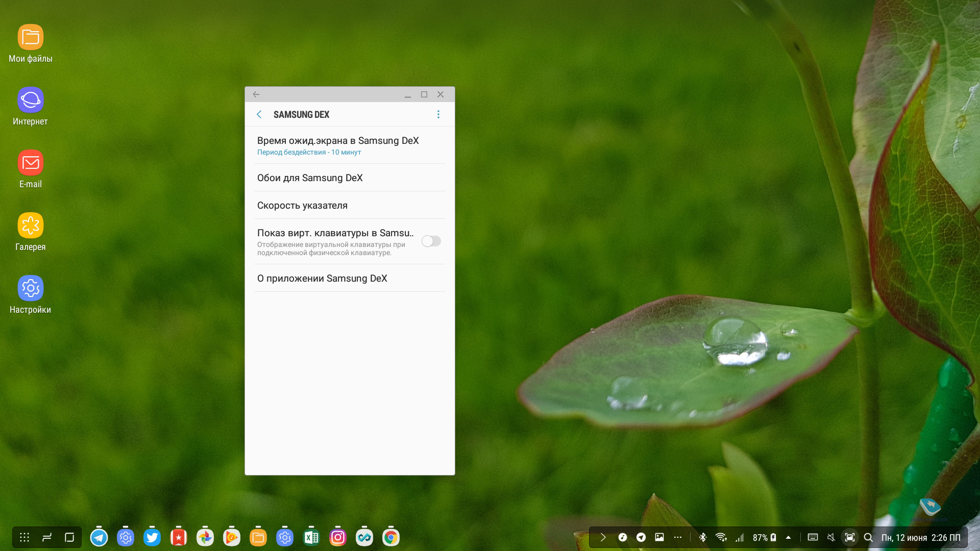Open the Мои файлы desktop icon

[31, 44]
